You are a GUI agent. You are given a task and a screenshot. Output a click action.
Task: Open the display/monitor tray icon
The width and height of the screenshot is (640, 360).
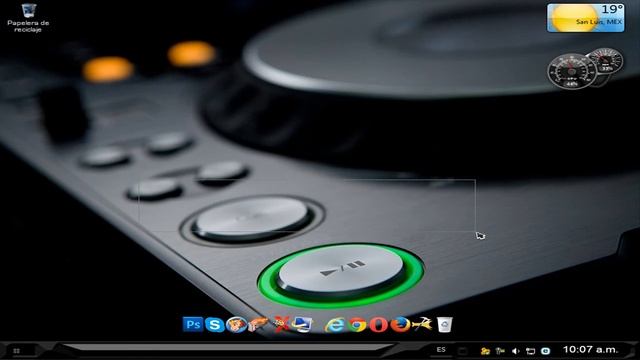click(x=531, y=351)
